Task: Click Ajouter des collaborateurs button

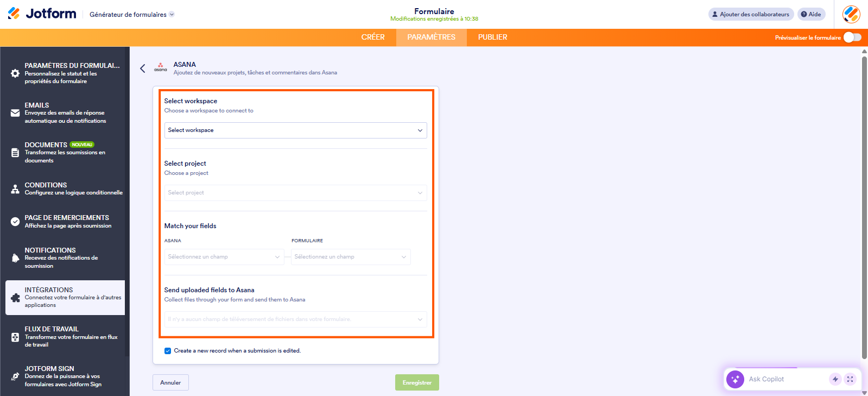Action: (751, 14)
